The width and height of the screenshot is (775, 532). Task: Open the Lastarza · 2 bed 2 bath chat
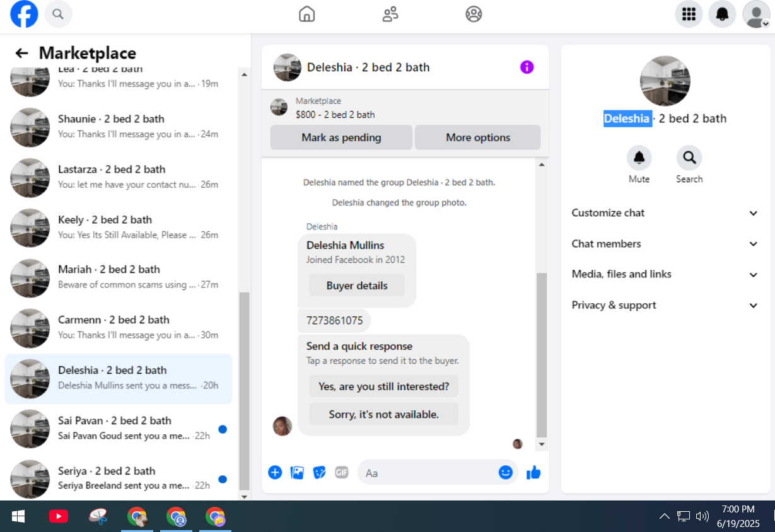(119, 176)
